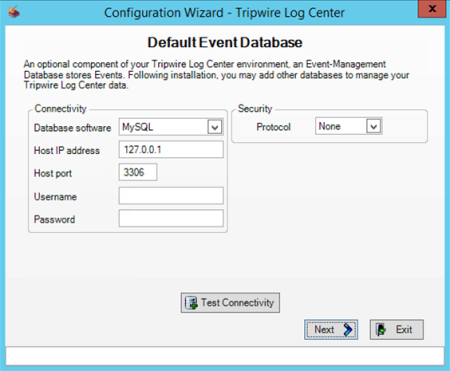Viewport: 450px width, 371px height.
Task: Click the Tripwire app icon in title bar
Action: coord(14,12)
